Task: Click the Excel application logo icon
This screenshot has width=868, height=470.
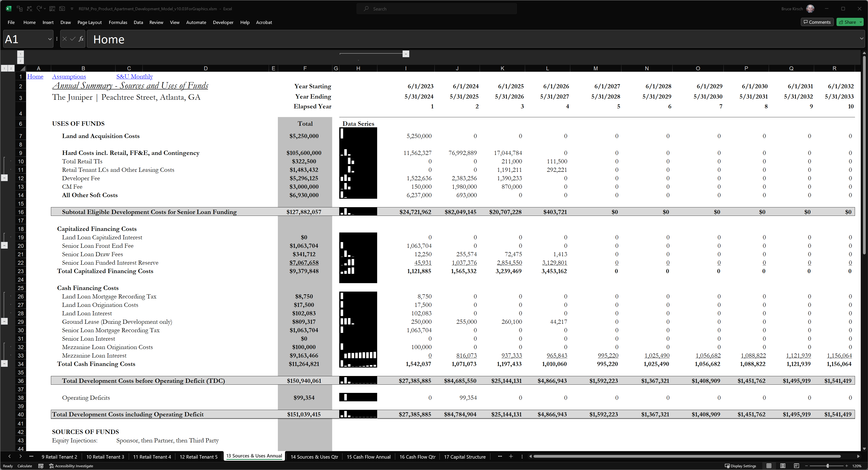Action: coord(9,9)
